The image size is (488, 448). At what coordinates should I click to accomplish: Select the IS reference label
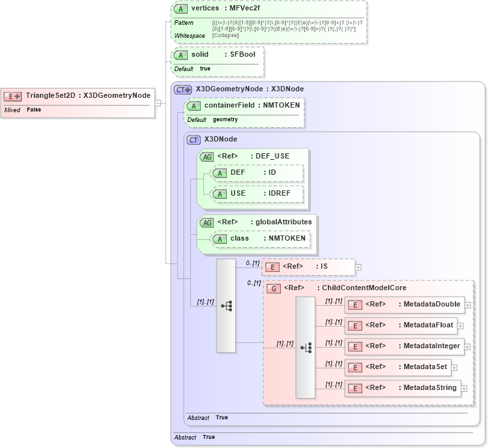pyautogui.click(x=305, y=266)
